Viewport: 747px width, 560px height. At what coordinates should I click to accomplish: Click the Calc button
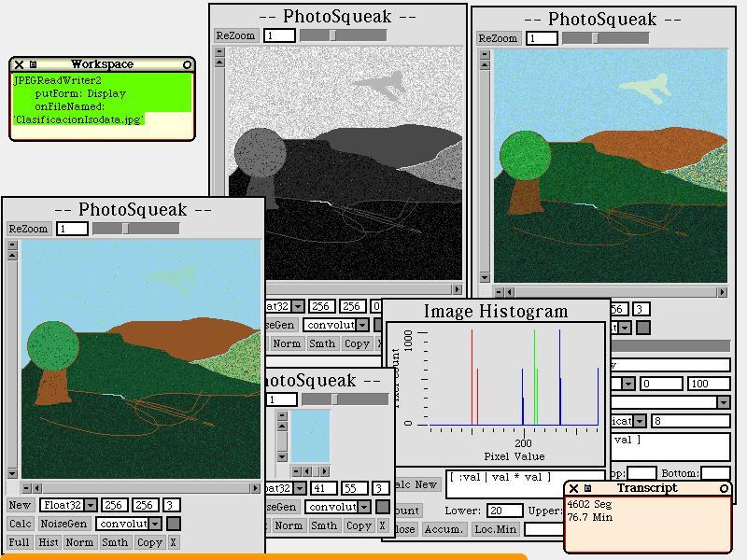tap(20, 524)
